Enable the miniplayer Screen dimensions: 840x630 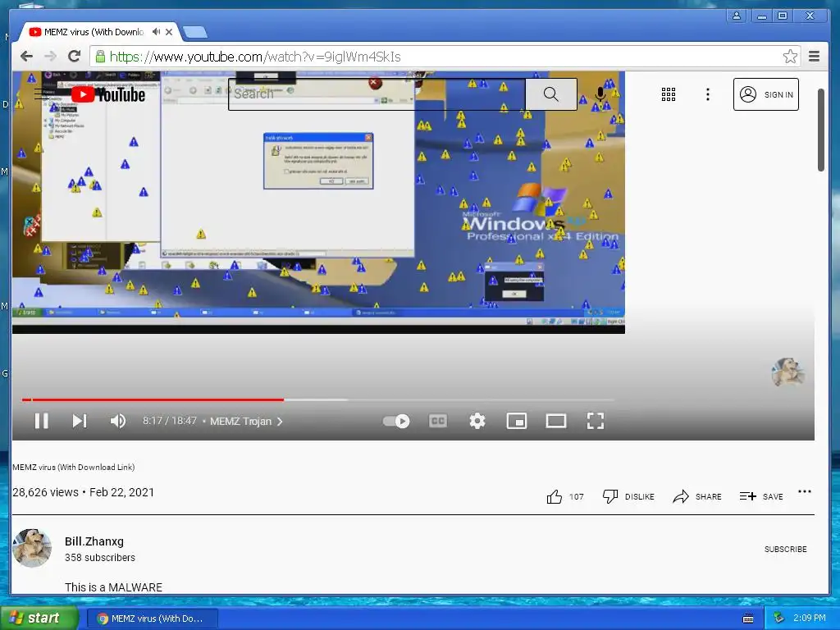517,421
